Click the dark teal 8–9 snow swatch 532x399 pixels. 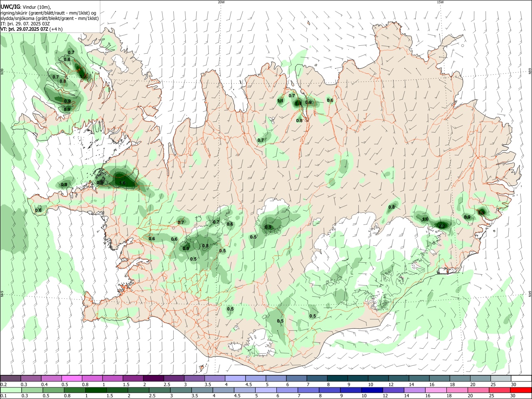click(337, 378)
